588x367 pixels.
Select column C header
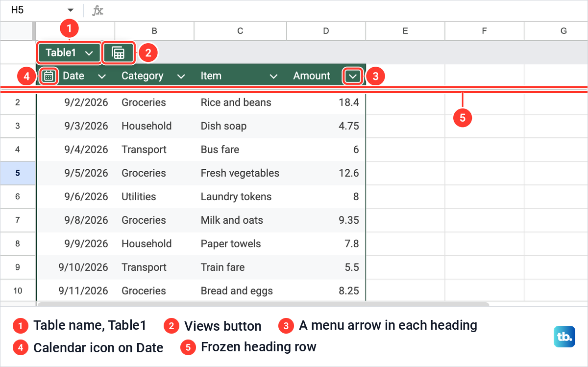(240, 31)
